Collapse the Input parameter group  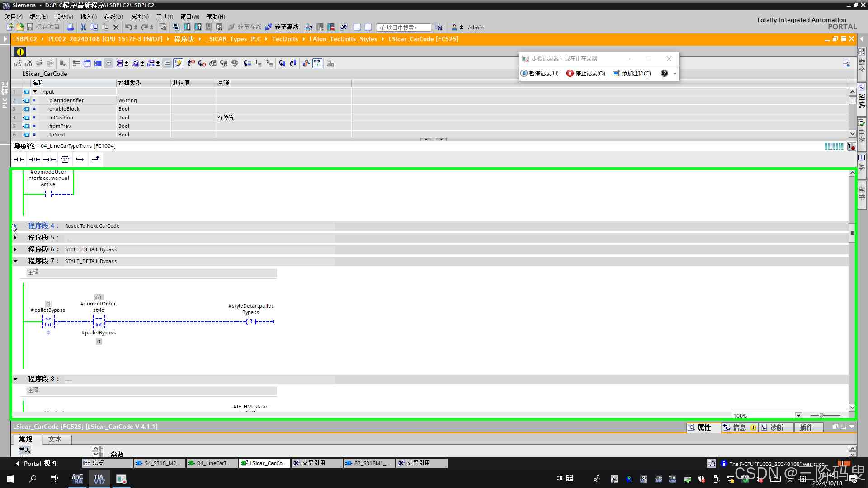35,92
